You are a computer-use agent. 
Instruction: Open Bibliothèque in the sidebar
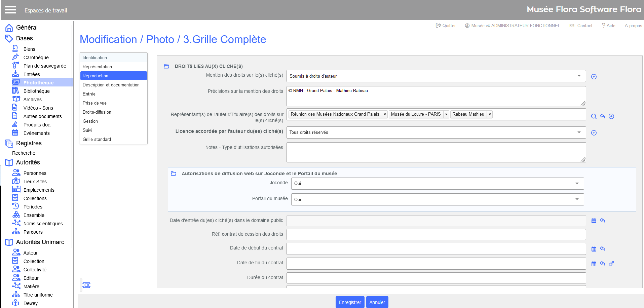36,91
